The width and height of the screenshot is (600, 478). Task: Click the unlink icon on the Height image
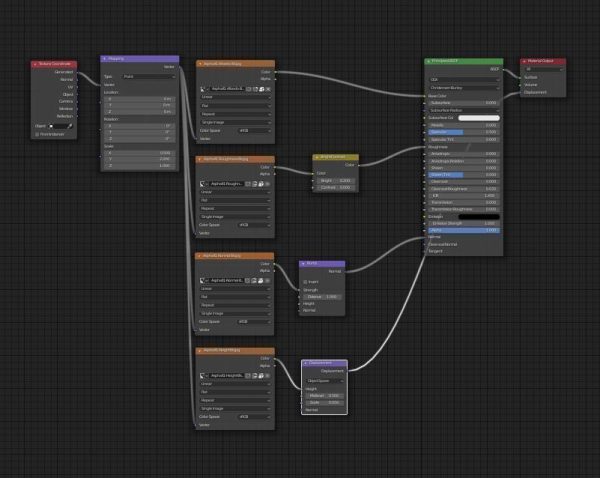pyautogui.click(x=267, y=376)
